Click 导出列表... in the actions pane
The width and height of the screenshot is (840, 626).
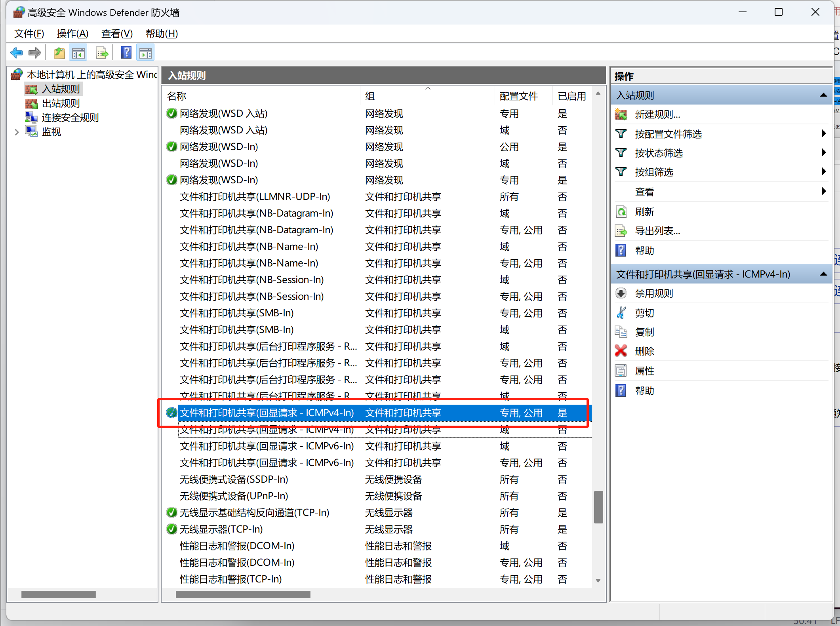pos(657,231)
